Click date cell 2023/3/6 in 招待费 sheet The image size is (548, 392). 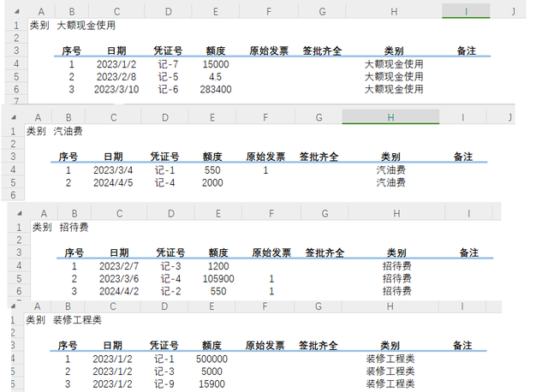[119, 279]
